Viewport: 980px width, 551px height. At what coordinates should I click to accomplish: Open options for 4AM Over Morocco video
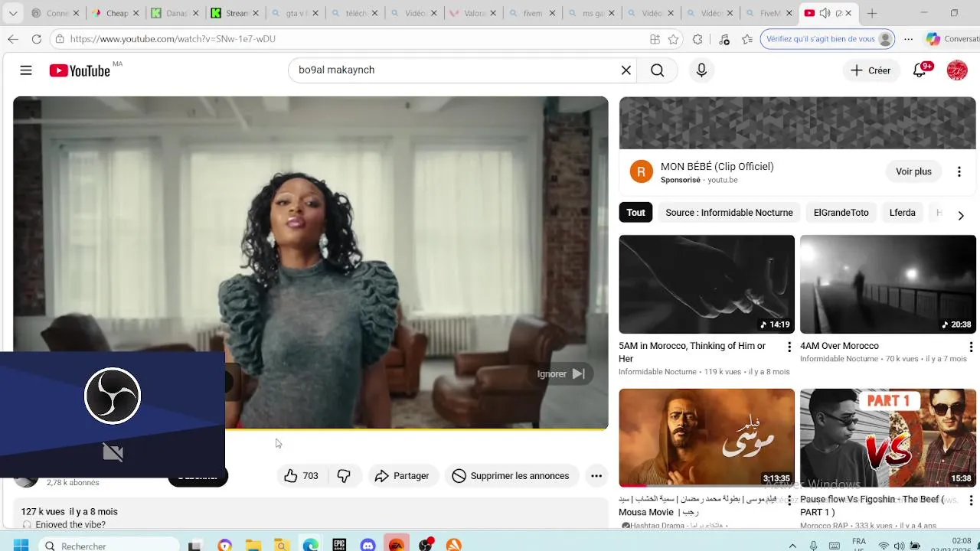971,347
